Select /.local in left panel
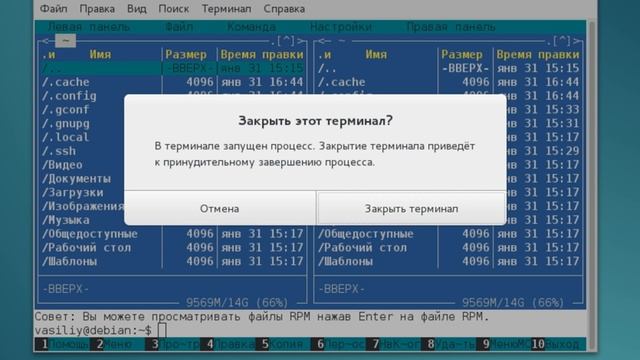Viewport: 640px width, 360px height. [x=66, y=137]
